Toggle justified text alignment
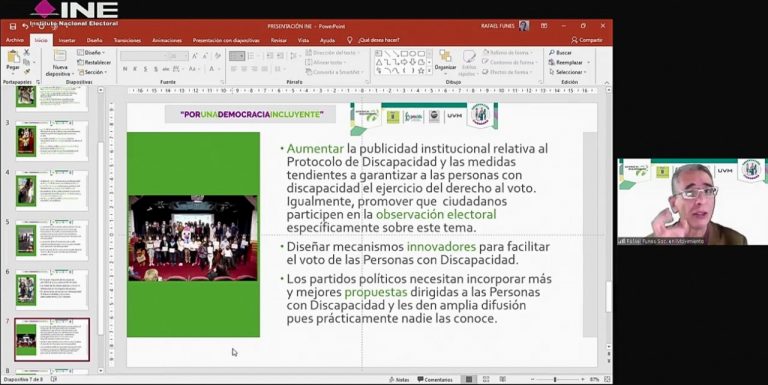 [x=264, y=69]
